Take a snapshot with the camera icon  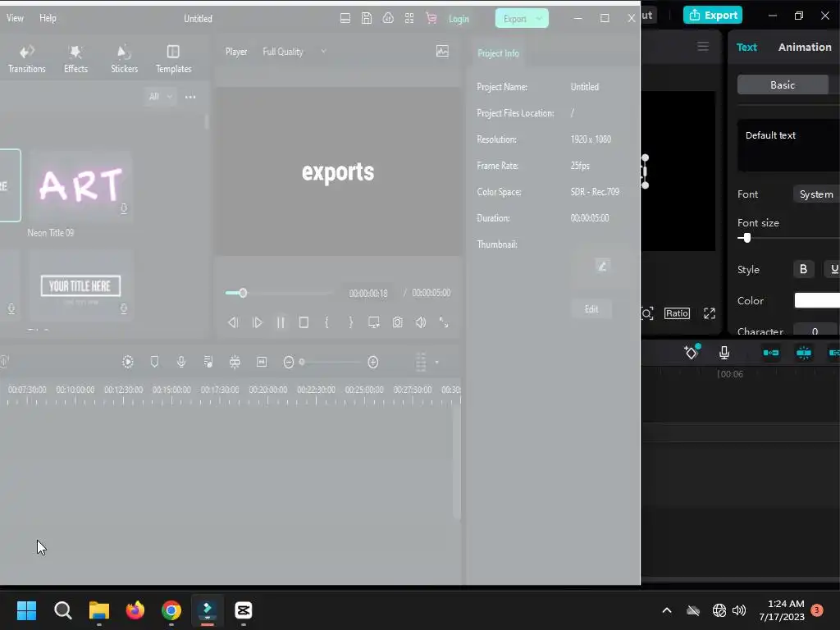[x=398, y=322]
